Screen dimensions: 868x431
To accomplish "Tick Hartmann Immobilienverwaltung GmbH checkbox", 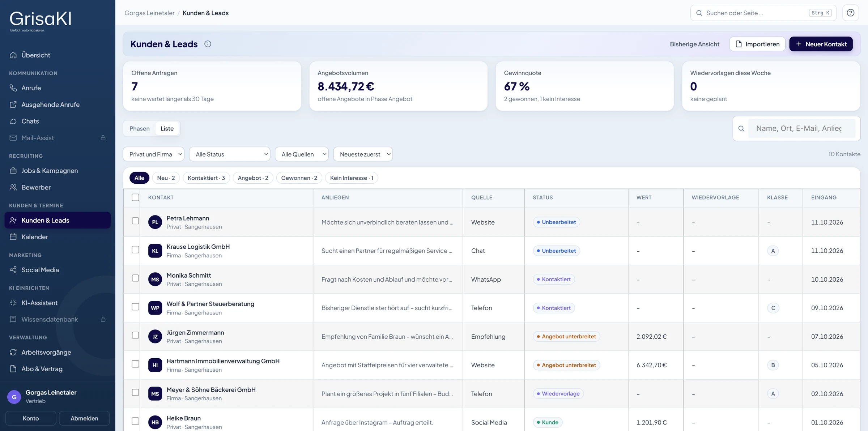I will [135, 364].
